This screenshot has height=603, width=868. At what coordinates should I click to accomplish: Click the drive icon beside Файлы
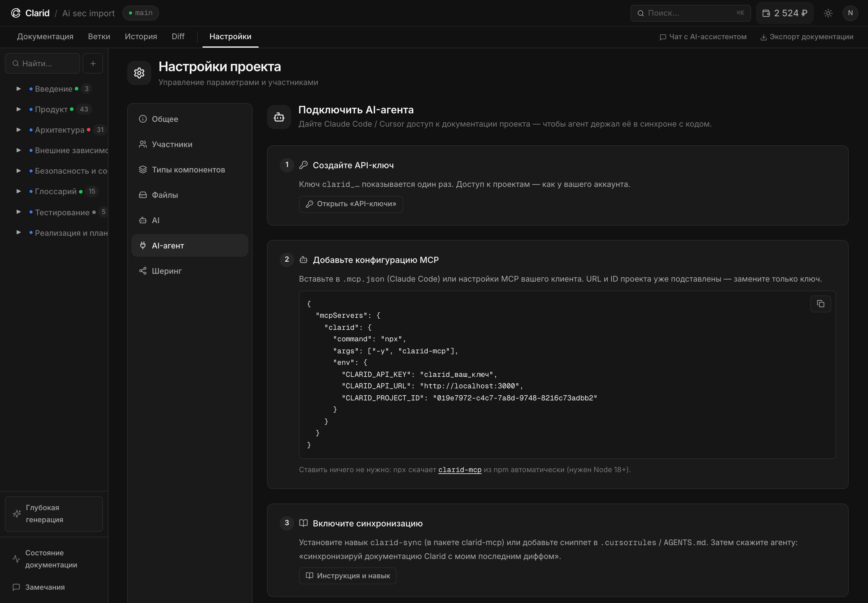tap(143, 195)
